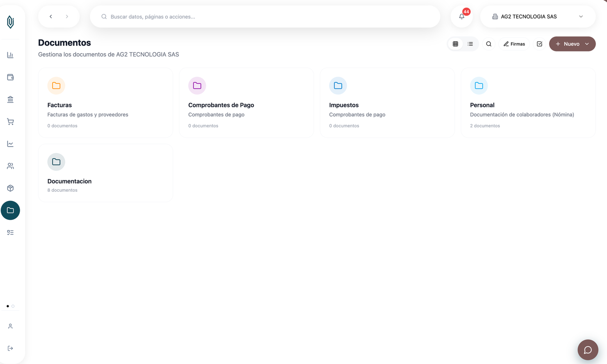This screenshot has width=607, height=364.
Task: Click 'Documentación de colaboradores (Nómina)' description
Action: coord(522,115)
